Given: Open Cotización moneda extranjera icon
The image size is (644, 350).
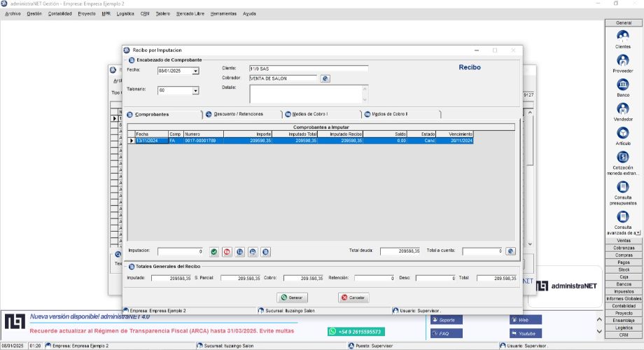Looking at the screenshot, I should (x=622, y=157).
